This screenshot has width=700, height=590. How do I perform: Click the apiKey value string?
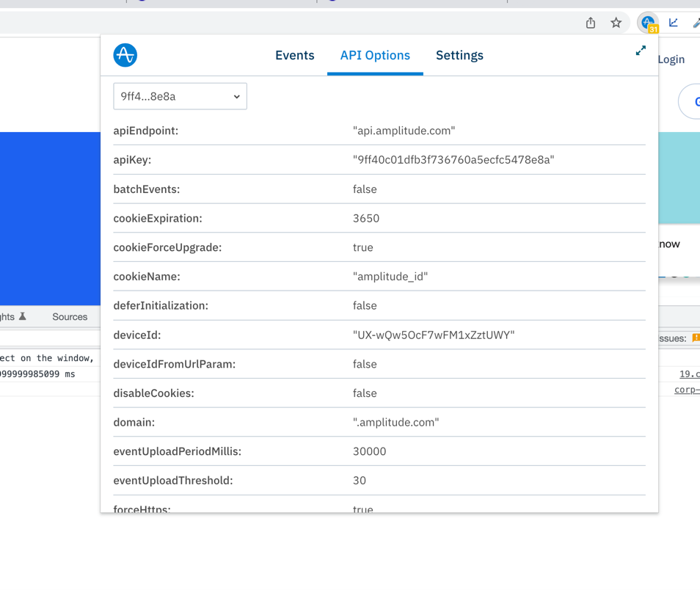pos(453,160)
